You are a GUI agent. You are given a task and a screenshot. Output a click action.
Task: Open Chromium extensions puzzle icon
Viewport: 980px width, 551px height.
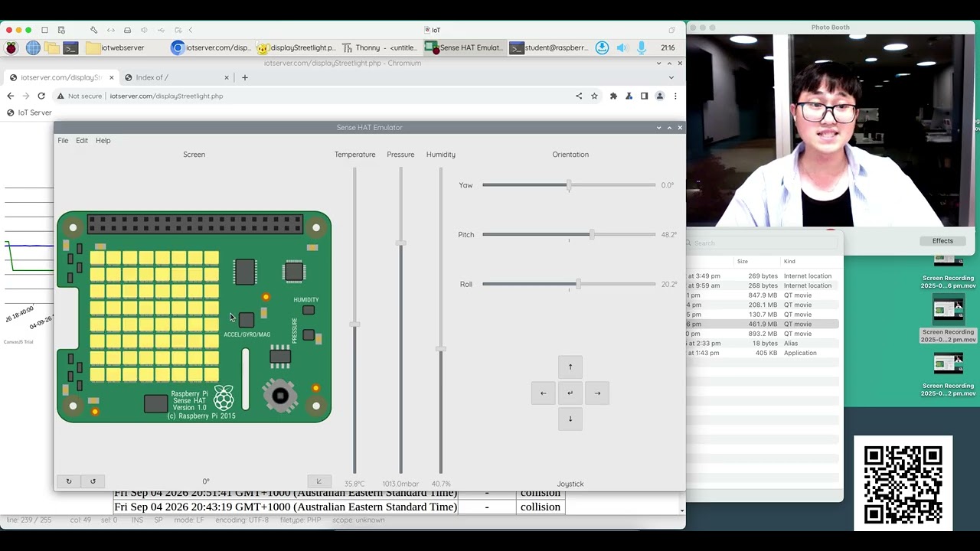(613, 96)
